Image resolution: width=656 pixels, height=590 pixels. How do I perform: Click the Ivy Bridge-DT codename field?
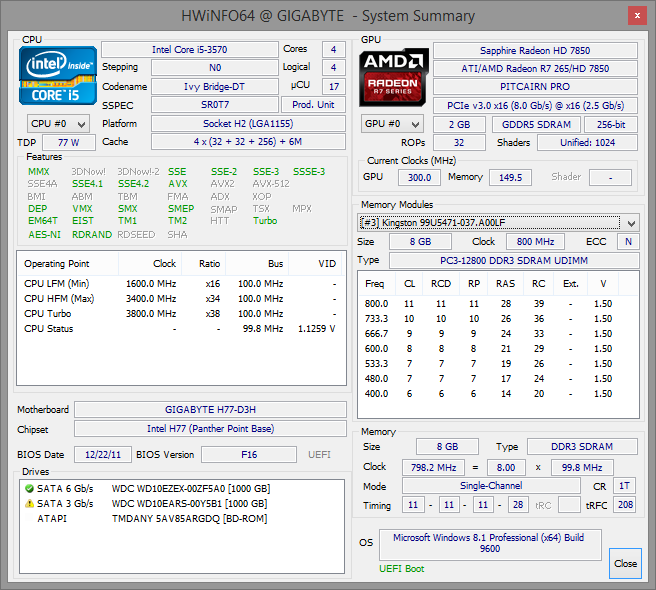pyautogui.click(x=215, y=87)
